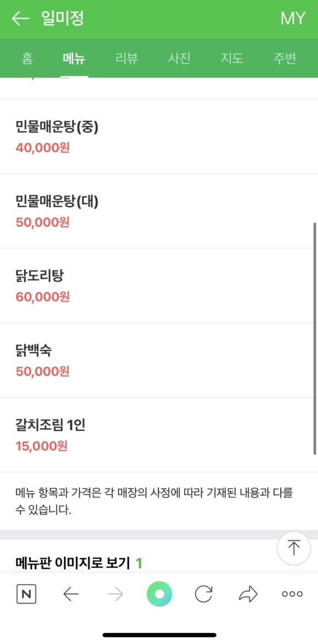Reload the page with refresh icon
This screenshot has height=644, width=318.
coord(203,594)
